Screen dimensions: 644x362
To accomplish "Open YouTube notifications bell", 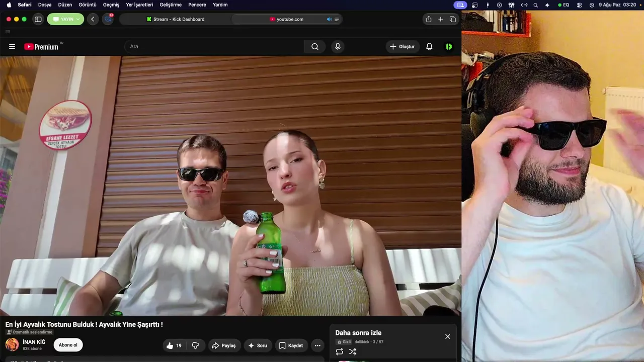I will point(429,47).
